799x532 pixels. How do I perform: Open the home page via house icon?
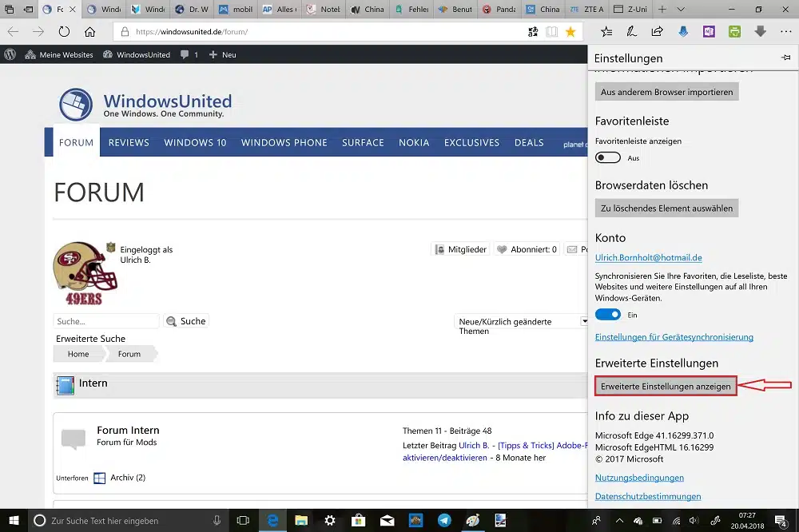[x=89, y=32]
